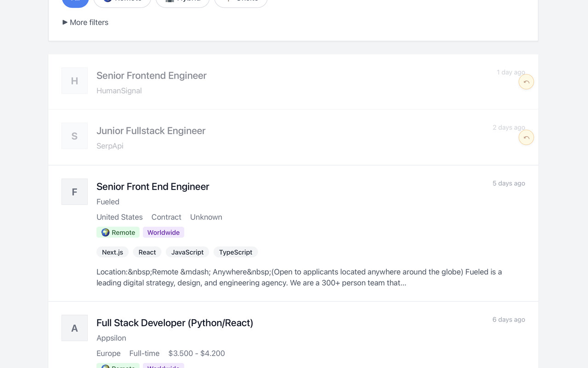Click the HumanSignal company name
Image resolution: width=588 pixels, height=368 pixels.
(119, 91)
